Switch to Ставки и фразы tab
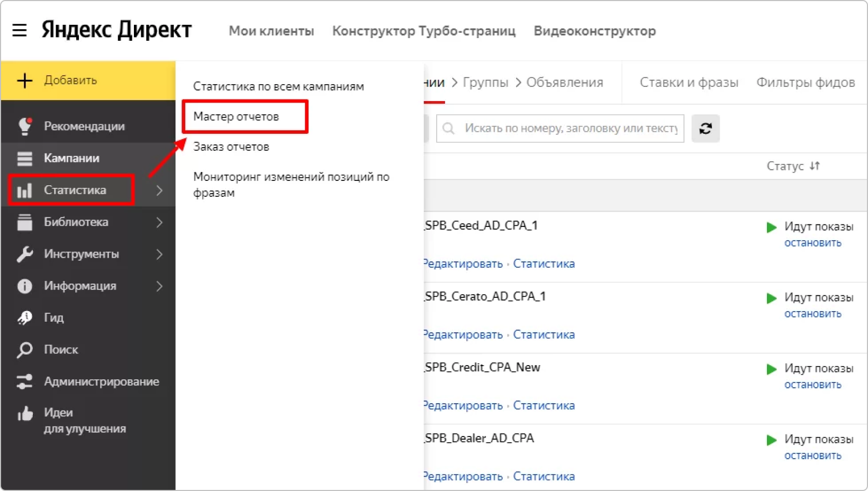This screenshot has height=491, width=868. (689, 83)
